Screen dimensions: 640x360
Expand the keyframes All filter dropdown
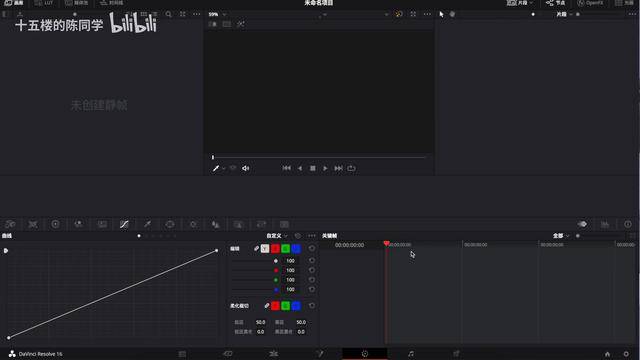[561, 236]
